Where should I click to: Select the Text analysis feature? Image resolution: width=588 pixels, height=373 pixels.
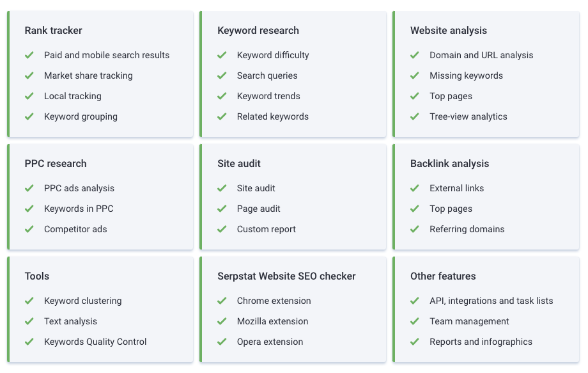70,321
